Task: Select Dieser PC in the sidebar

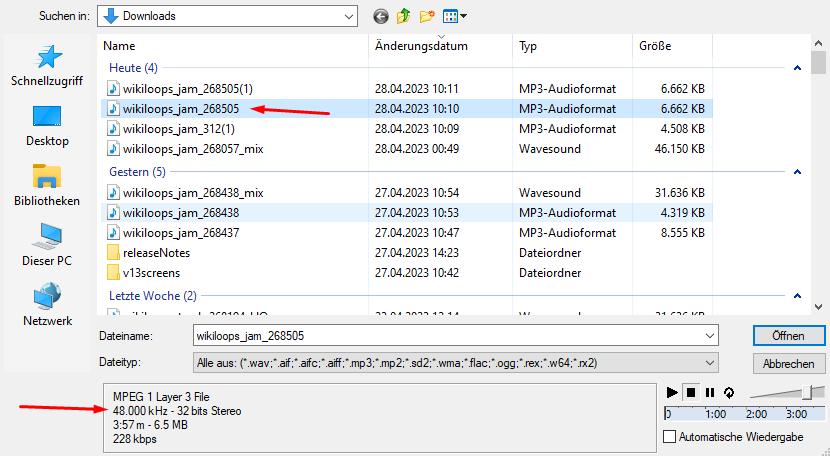Action: coord(46,246)
